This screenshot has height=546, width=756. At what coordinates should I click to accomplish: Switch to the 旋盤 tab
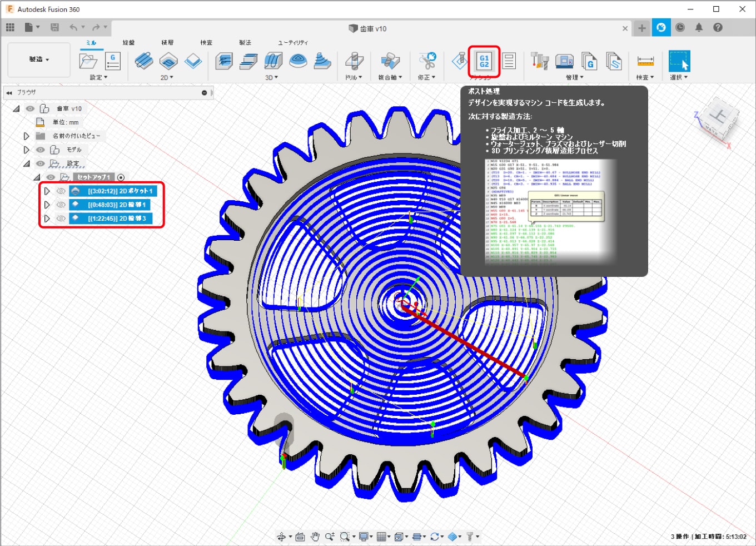pos(128,42)
